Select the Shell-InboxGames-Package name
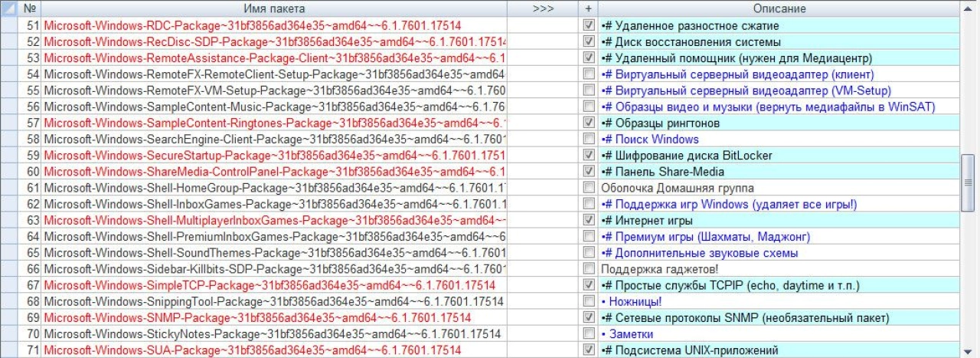 tap(274, 204)
